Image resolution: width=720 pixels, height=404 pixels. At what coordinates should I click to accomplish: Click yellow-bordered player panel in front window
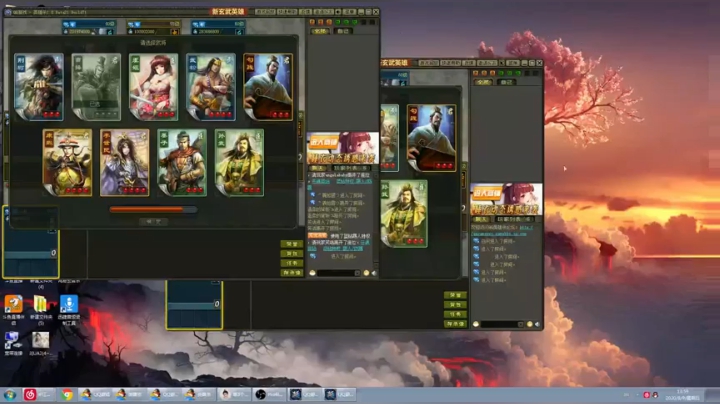click(x=31, y=242)
